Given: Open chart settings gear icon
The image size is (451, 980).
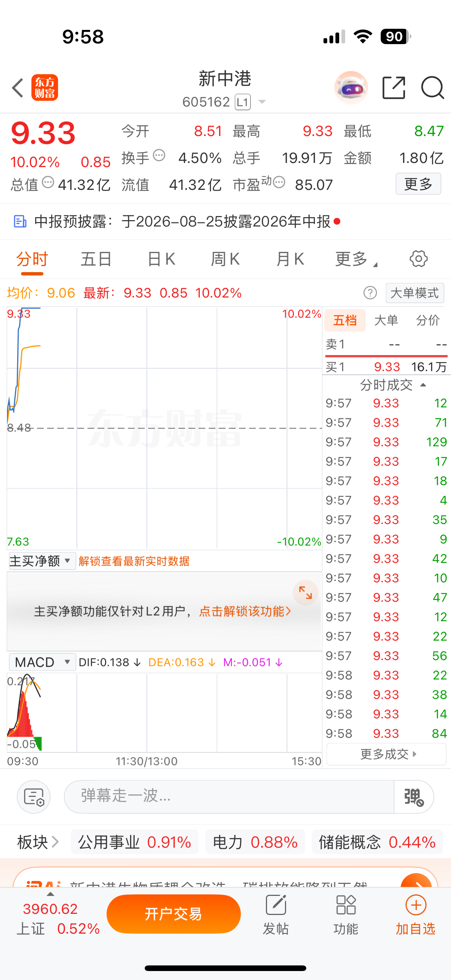Looking at the screenshot, I should [x=418, y=259].
